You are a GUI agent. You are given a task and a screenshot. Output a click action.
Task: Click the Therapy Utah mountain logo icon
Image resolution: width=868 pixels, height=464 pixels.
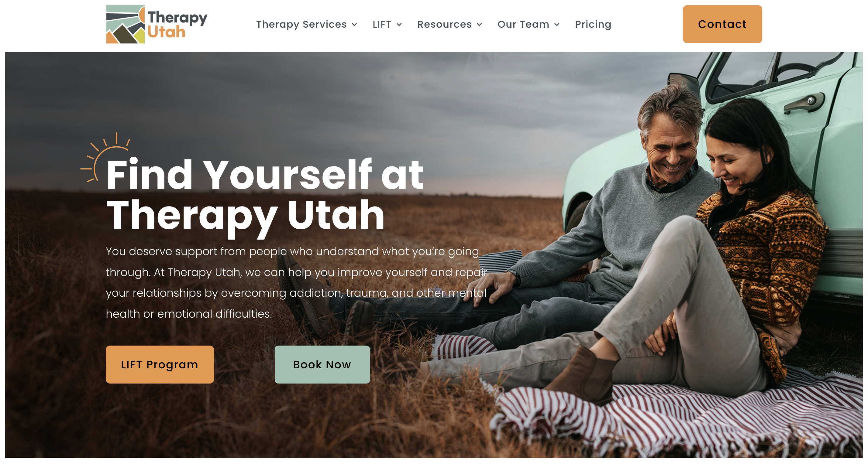[x=125, y=24]
